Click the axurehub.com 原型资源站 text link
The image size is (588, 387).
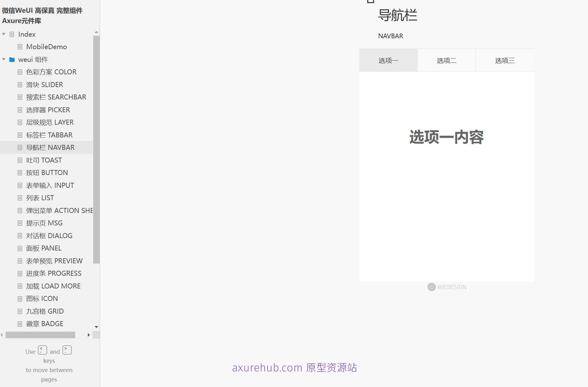coord(294,367)
